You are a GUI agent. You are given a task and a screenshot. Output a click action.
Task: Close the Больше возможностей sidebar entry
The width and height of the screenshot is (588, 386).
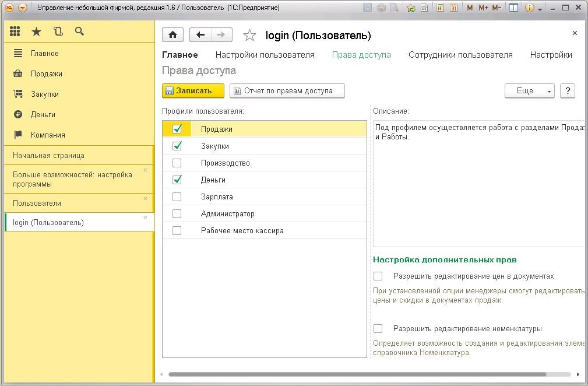(146, 170)
